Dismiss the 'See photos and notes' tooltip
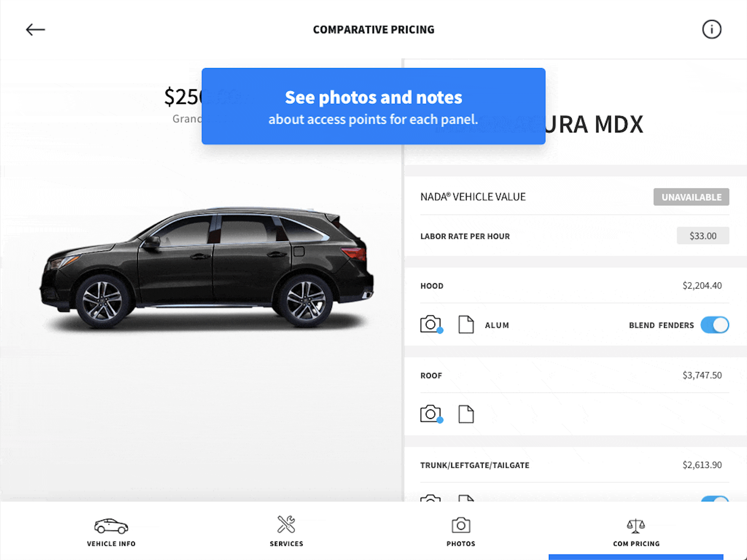Image resolution: width=747 pixels, height=560 pixels. 373,106
